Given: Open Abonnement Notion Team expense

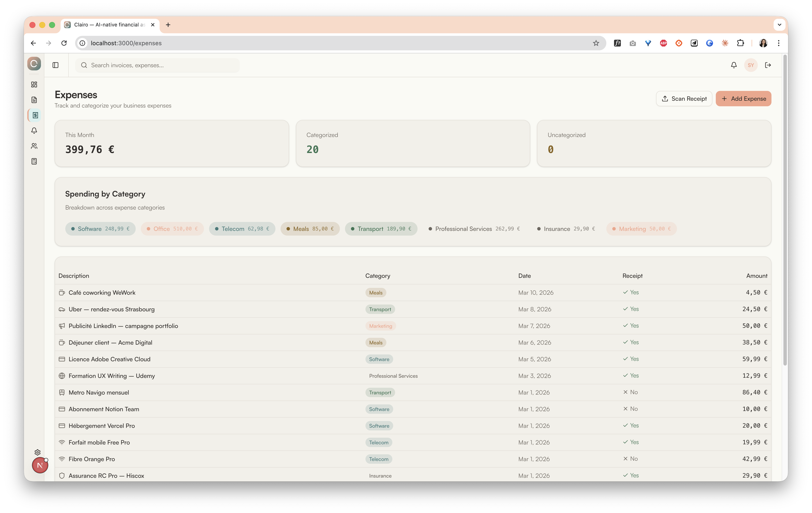Looking at the screenshot, I should coord(413,409).
